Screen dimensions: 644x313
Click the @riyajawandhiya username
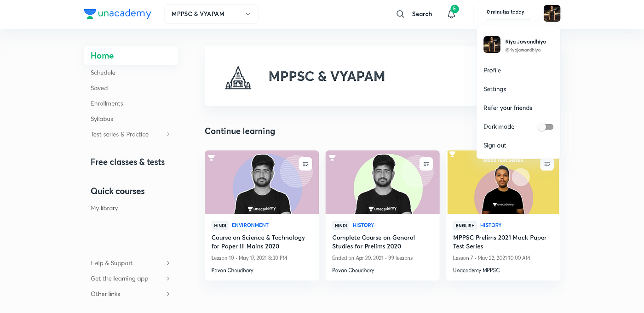(523, 50)
